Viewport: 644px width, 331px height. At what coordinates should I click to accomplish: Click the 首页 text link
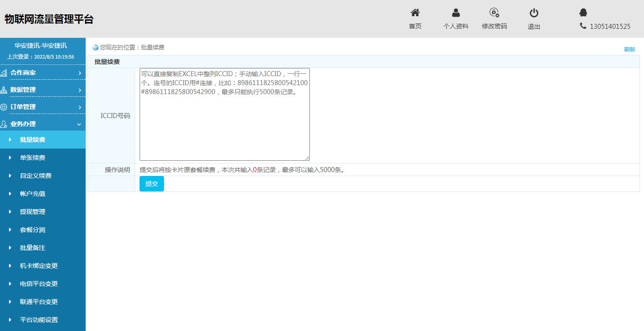pos(415,26)
